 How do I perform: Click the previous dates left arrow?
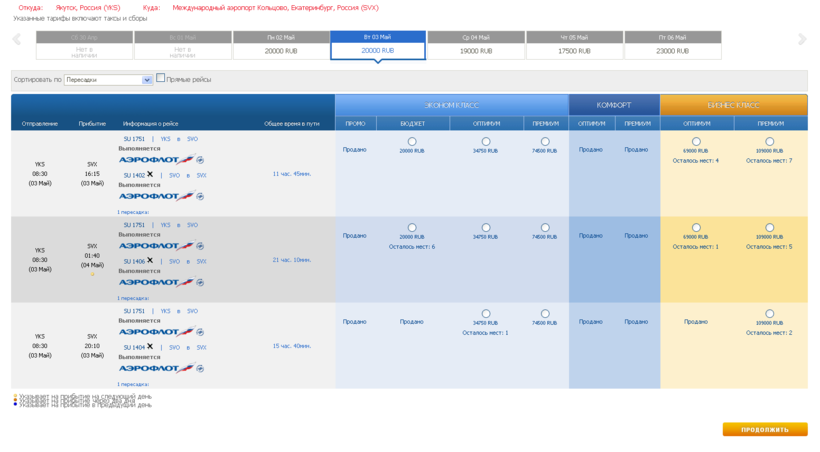(x=16, y=40)
